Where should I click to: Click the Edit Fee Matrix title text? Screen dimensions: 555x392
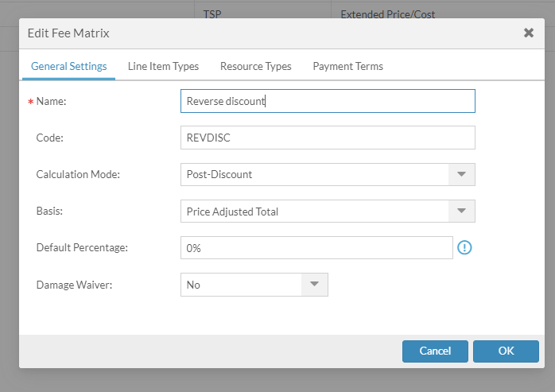pyautogui.click(x=68, y=33)
